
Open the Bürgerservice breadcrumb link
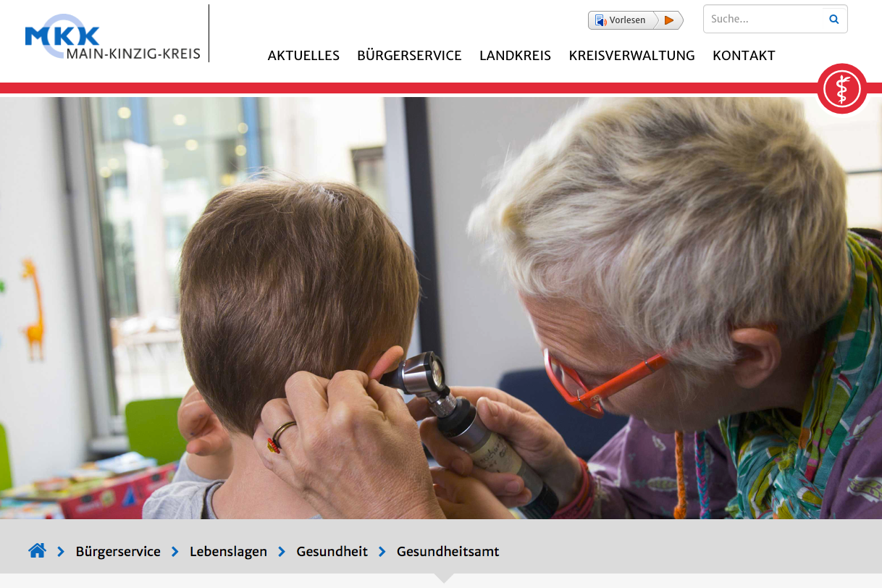coord(118,552)
